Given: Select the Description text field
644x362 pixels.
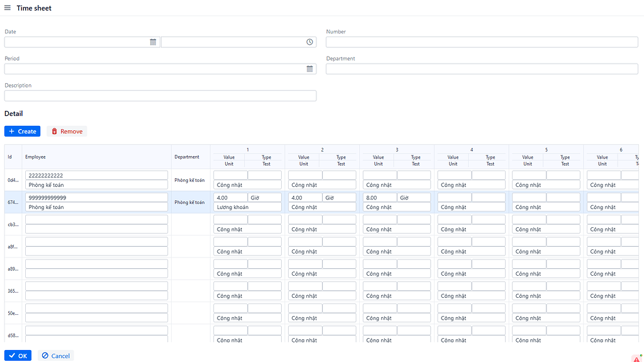Looking at the screenshot, I should tap(160, 96).
